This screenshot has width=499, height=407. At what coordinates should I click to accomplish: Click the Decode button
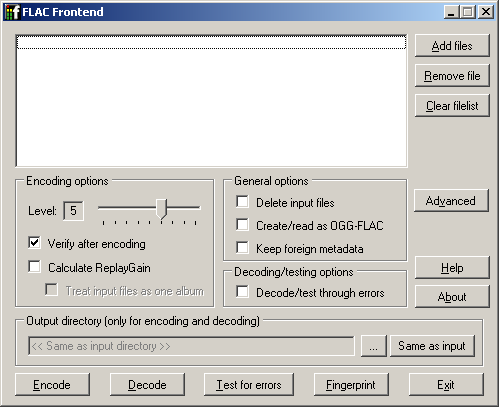pyautogui.click(x=147, y=385)
